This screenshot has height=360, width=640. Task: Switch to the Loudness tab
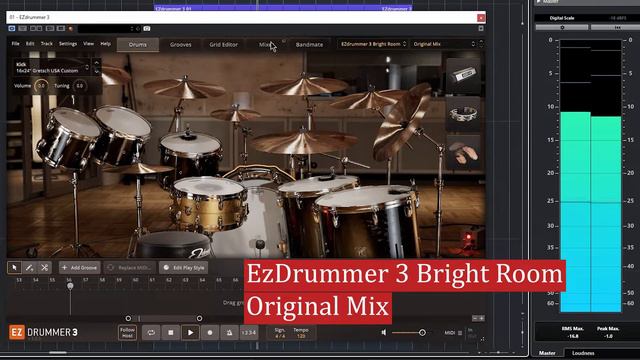[x=583, y=353]
